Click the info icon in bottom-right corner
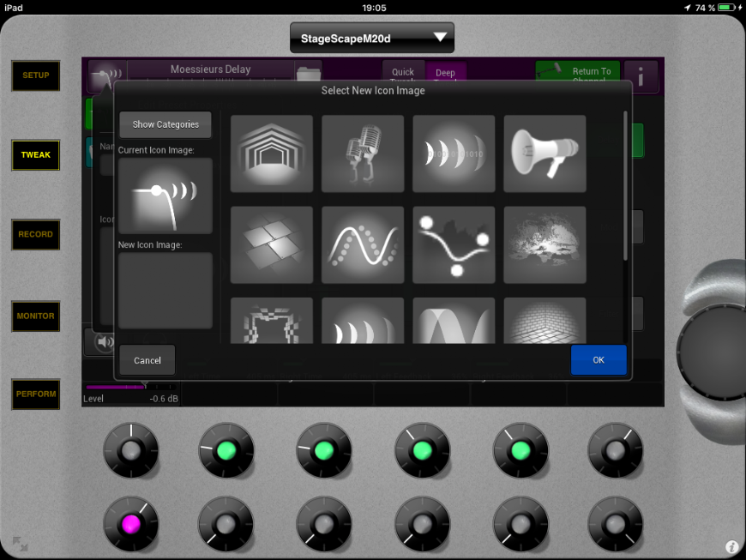 [x=731, y=546]
